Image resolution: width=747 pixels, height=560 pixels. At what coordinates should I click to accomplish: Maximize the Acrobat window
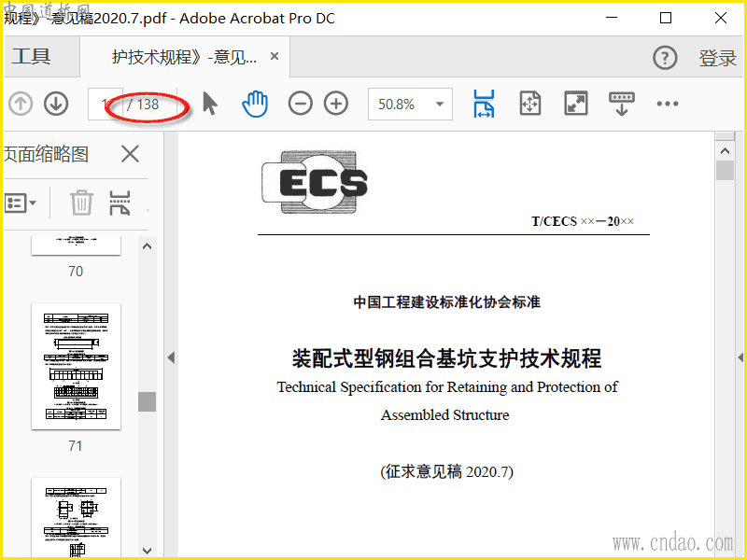click(x=666, y=18)
